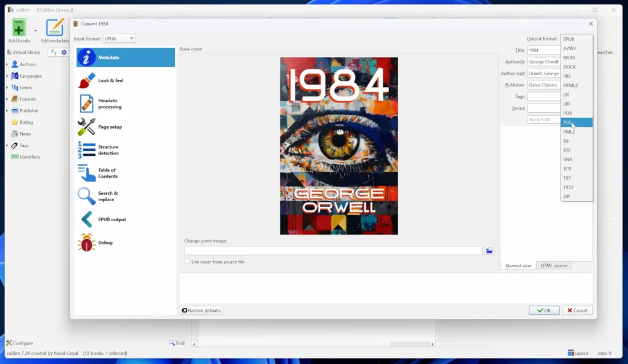Click the Tags label icon in sidebar
The width and height of the screenshot is (628, 364).
[x=15, y=145]
